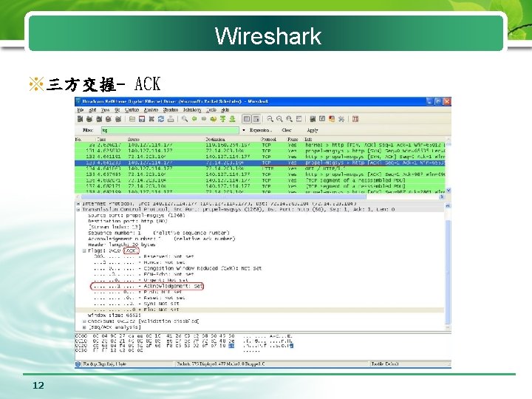
Task: Toggle colorize packet list button
Action: coord(247,119)
